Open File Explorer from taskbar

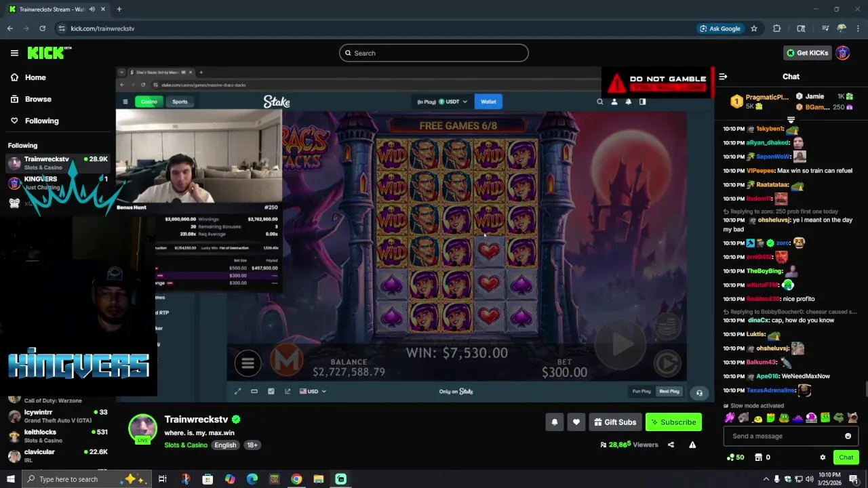[x=319, y=479]
